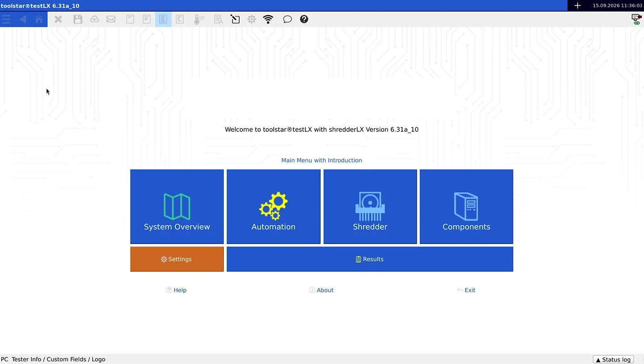Click the cloud upload icon
This screenshot has height=364, width=644.
tap(94, 19)
